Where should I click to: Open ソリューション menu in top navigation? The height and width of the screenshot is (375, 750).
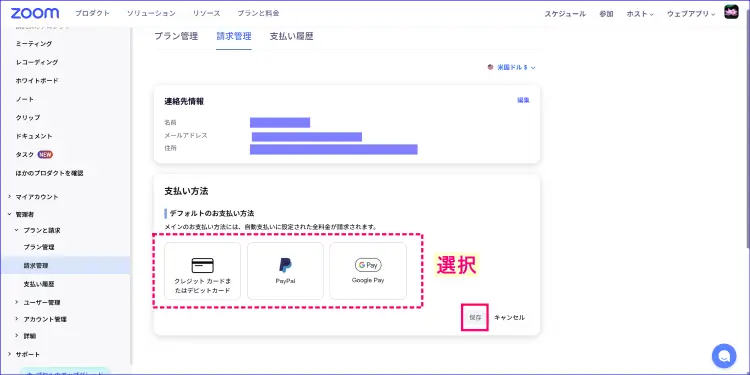[151, 13]
